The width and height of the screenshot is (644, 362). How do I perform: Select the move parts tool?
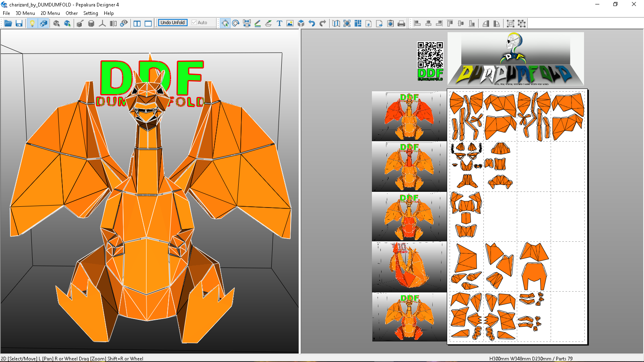click(x=225, y=23)
